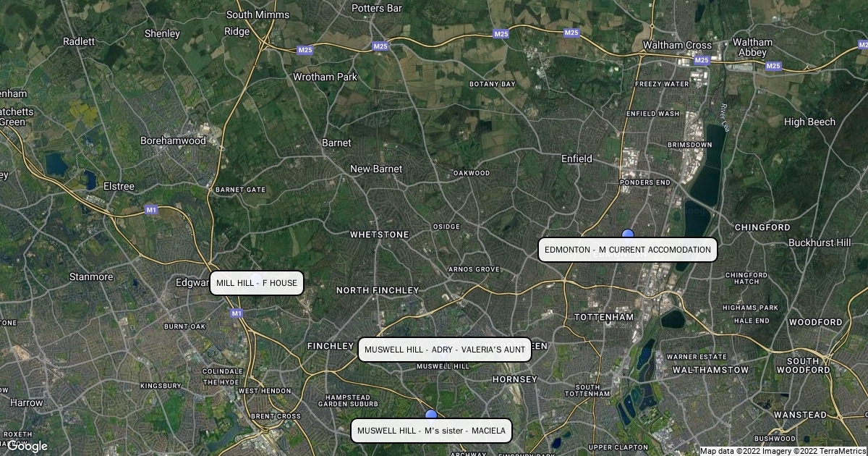
Task: Select EDMONTON - M CURRENT ACCOMODATION label
Action: click(x=628, y=250)
